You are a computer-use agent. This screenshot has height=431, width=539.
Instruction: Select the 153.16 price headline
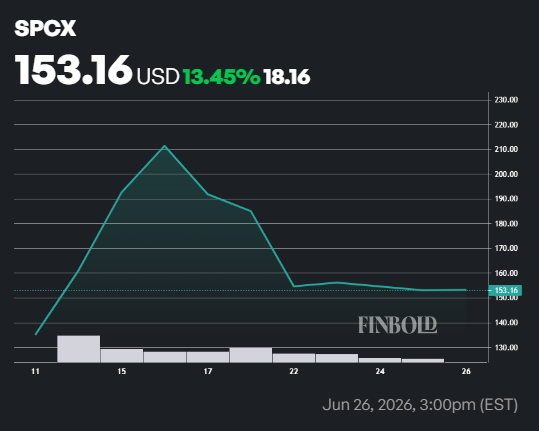pos(73,70)
